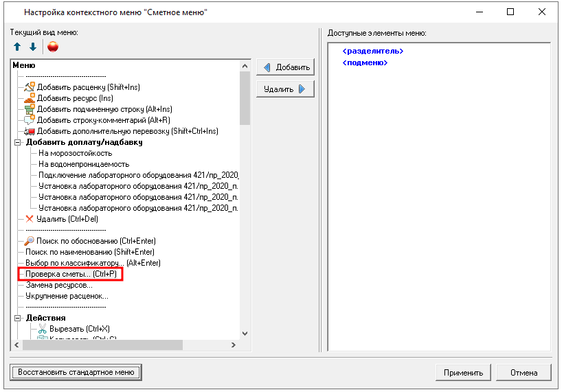The width and height of the screenshot is (564, 392).
Task: Click the Добавить дополнительную перевозку truck icon
Action: pyautogui.click(x=30, y=131)
